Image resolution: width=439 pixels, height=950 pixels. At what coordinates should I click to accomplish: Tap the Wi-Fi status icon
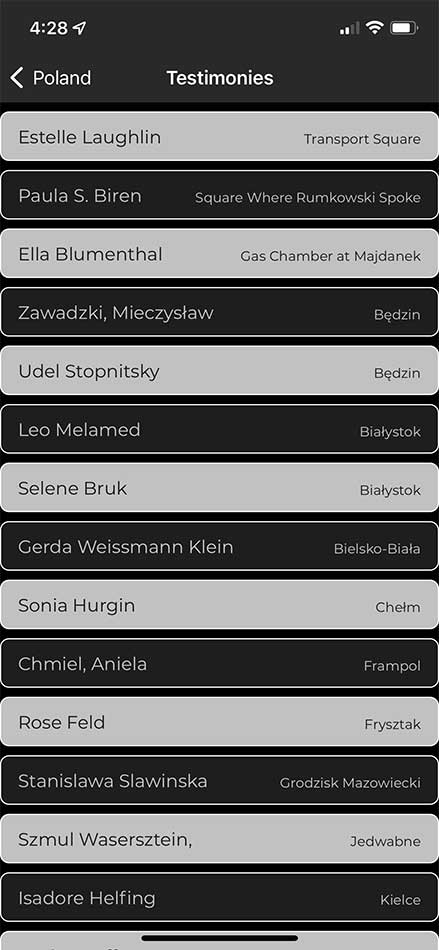(x=374, y=28)
